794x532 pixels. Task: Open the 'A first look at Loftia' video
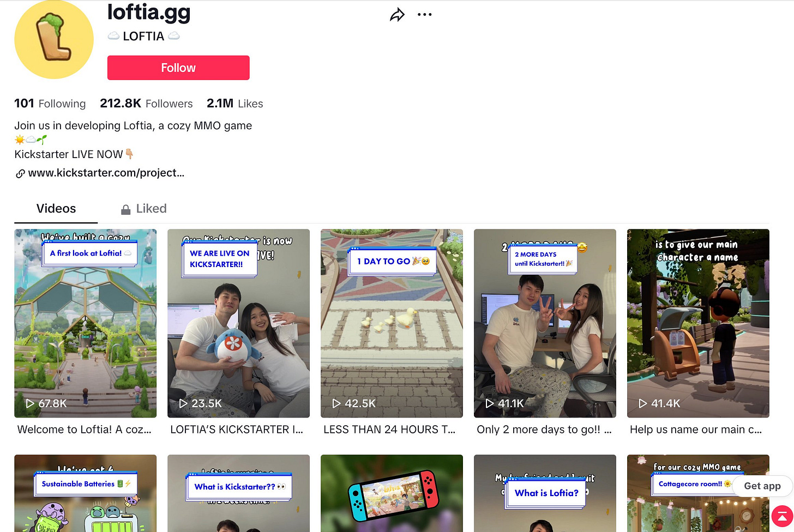(85, 323)
